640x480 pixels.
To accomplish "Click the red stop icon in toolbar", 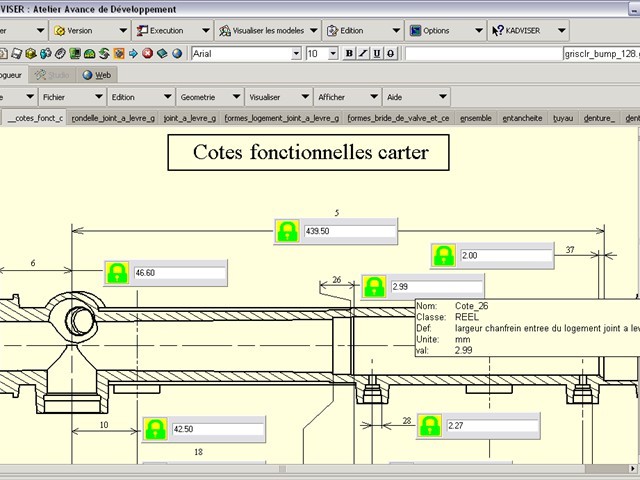I will click(147, 53).
